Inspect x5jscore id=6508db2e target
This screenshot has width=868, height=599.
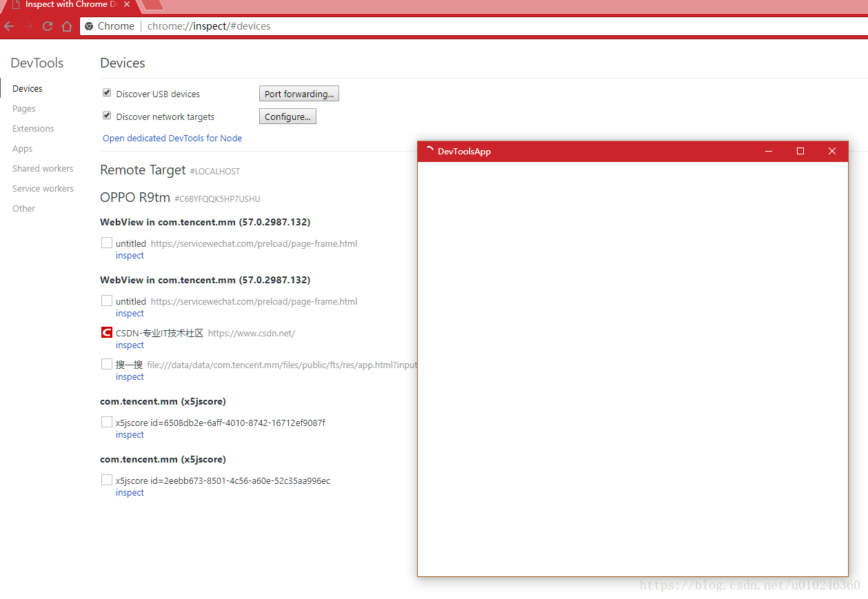[x=130, y=435]
